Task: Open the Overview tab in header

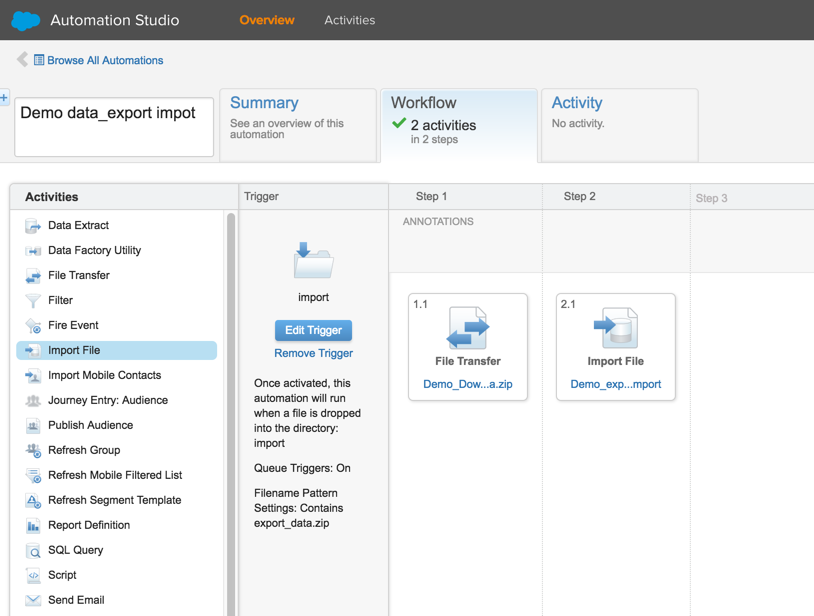Action: tap(267, 20)
